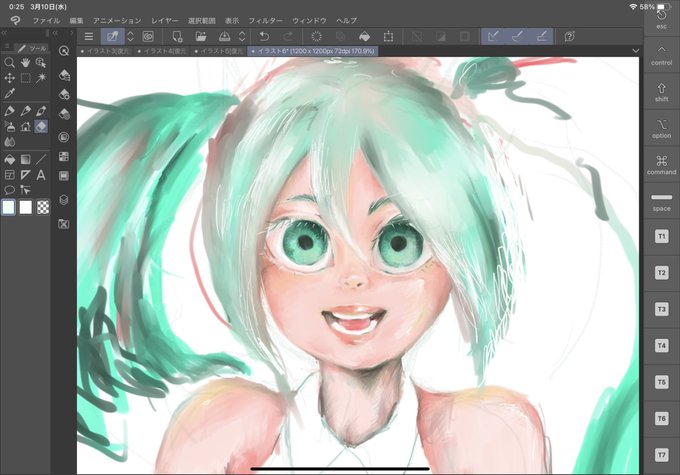Screen dimensions: 680x475
Task: Open the canvas tab list chevron
Action: pos(635,51)
